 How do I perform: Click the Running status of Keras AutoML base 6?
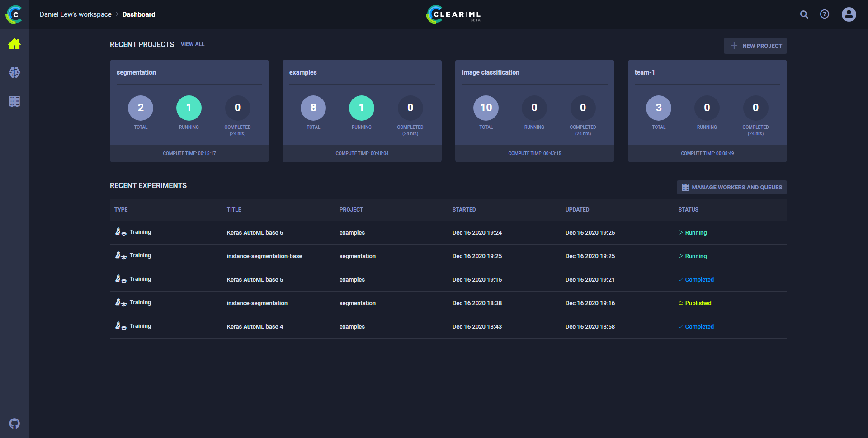pos(693,233)
